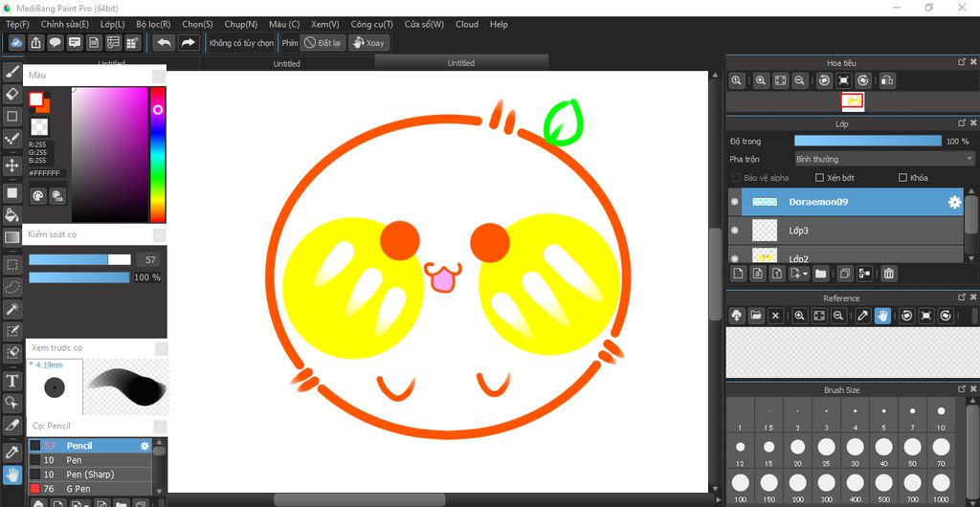Select eyedropper in Reference panel
The height and width of the screenshot is (507, 980).
click(863, 316)
